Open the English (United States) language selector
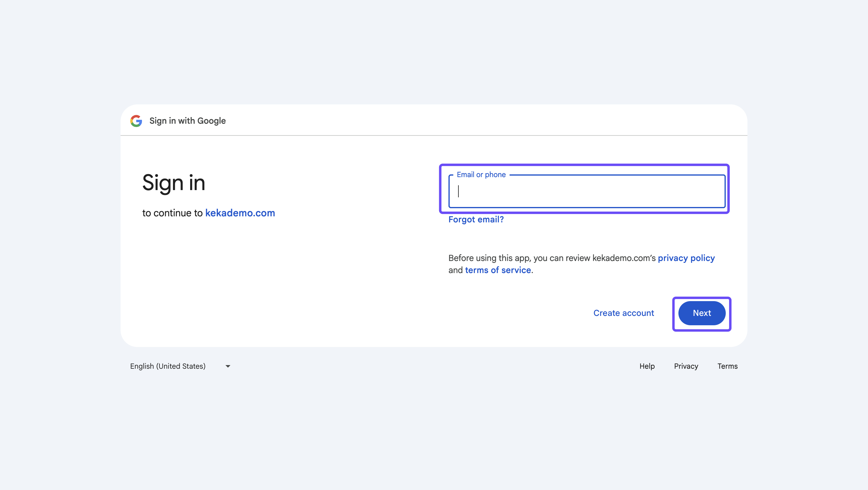 pos(168,366)
